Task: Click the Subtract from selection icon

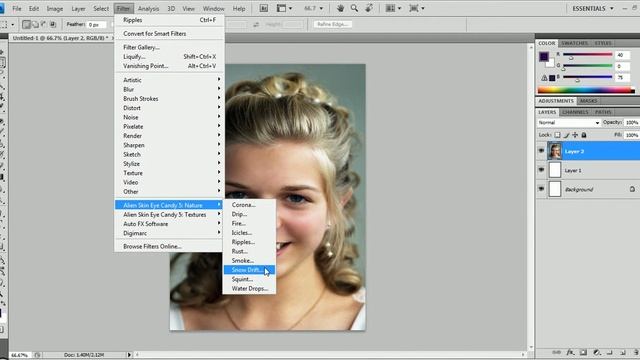Action: click(44, 24)
